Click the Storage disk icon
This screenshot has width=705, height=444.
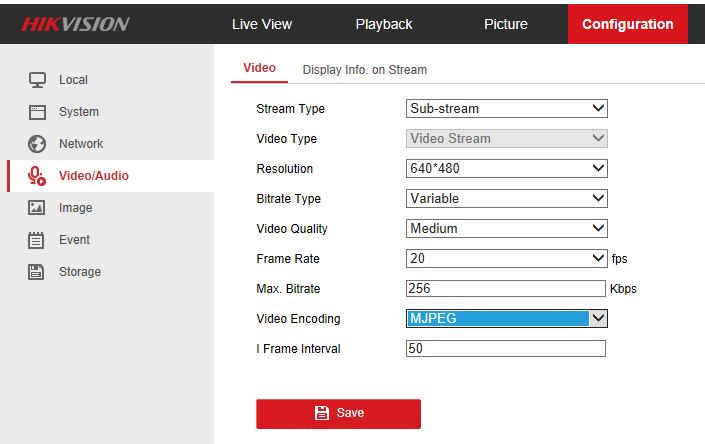37,272
